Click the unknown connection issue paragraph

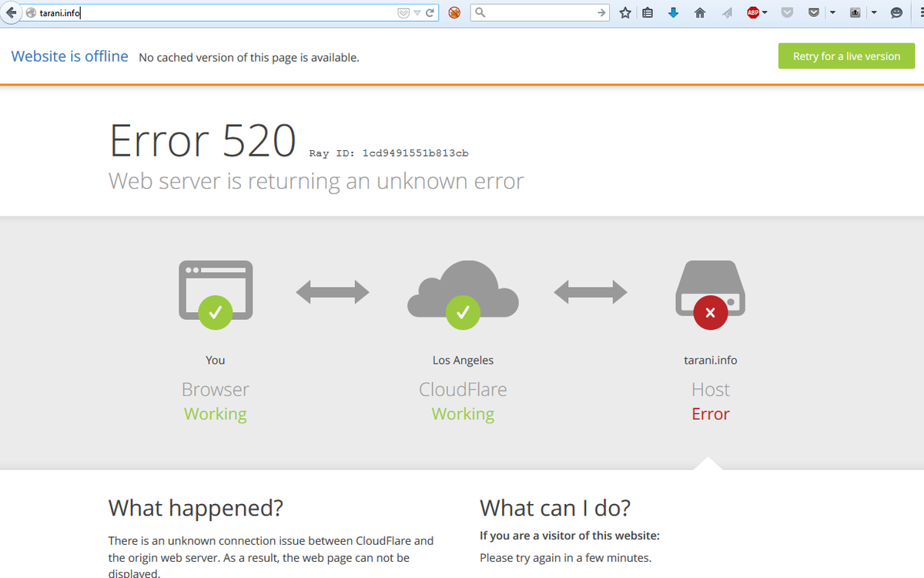[x=271, y=557]
